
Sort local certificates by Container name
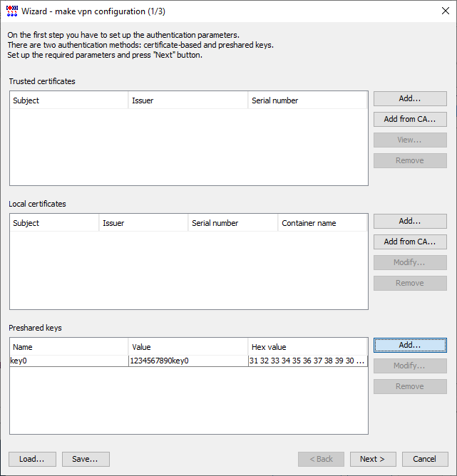pos(322,223)
